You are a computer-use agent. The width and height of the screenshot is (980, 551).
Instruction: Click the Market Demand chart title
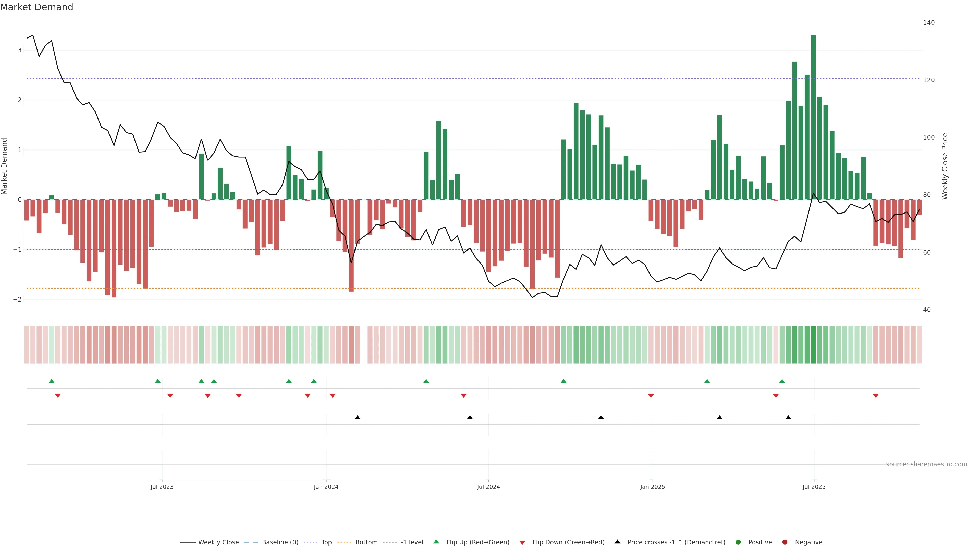coord(36,7)
